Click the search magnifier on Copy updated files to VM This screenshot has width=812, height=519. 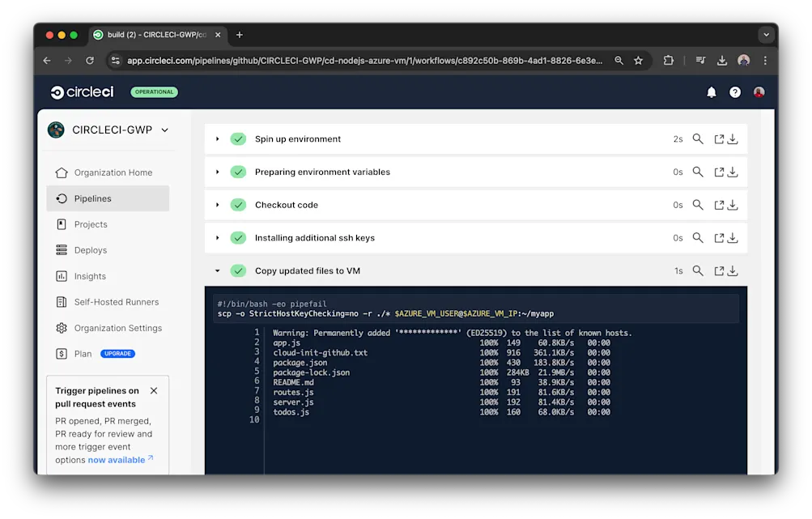coord(697,270)
